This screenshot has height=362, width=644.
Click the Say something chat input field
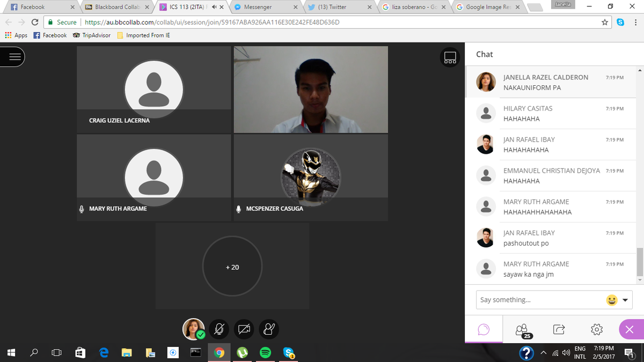(x=539, y=300)
